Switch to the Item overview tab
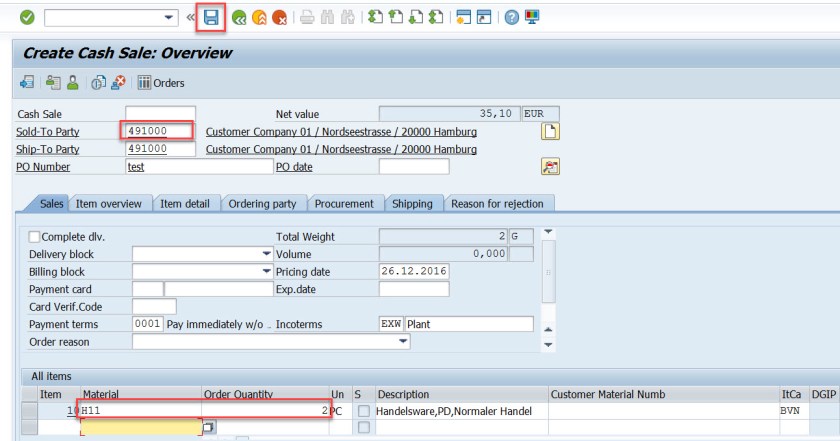 110,204
